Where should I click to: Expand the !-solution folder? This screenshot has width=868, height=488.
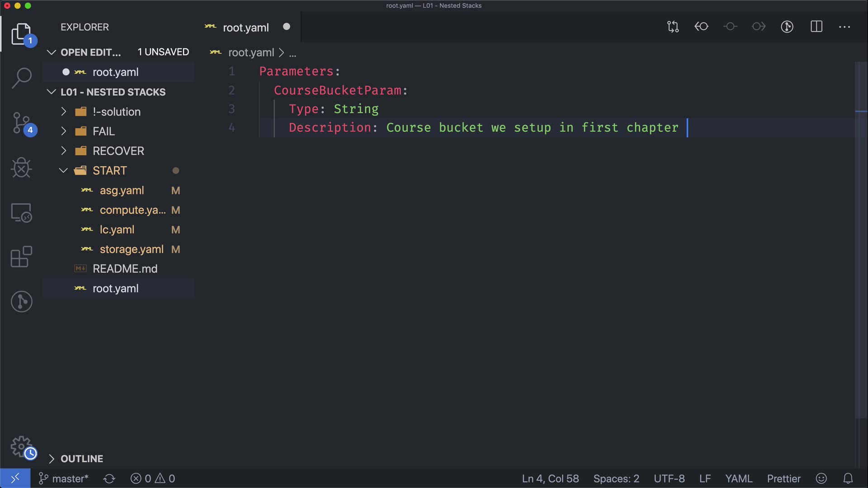click(x=116, y=112)
